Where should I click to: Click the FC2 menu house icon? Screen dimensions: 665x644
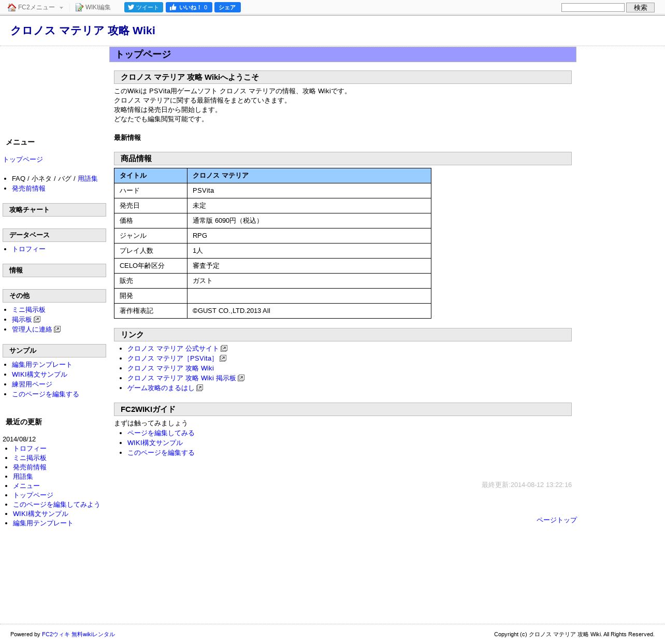pos(12,7)
